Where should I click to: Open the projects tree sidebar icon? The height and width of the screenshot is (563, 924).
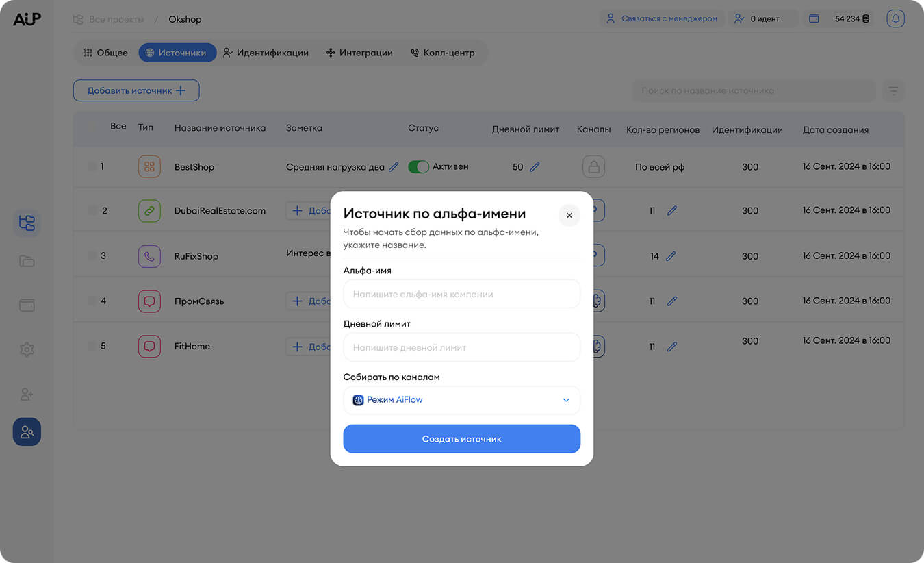(27, 223)
